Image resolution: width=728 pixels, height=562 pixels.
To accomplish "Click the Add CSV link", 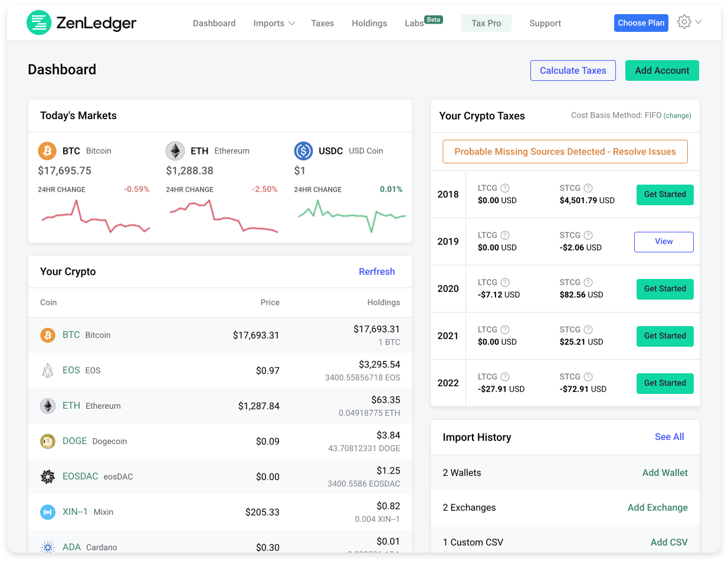I will coord(669,543).
